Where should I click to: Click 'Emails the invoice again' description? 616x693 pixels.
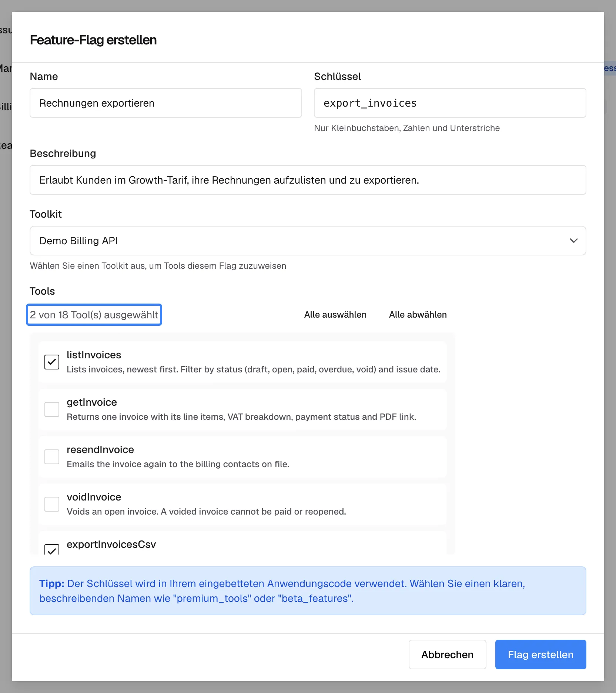pos(178,464)
